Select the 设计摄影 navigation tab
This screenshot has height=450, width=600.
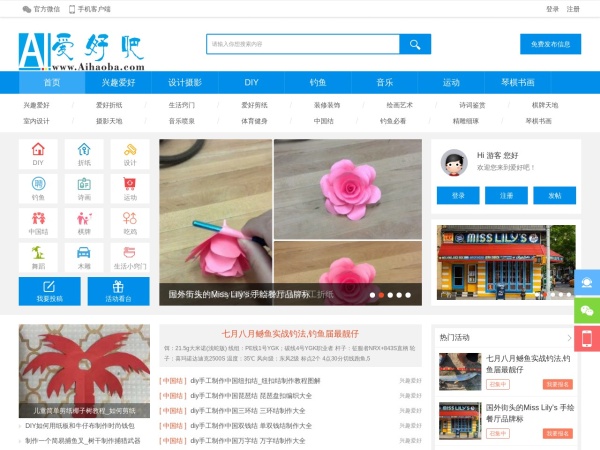click(185, 82)
